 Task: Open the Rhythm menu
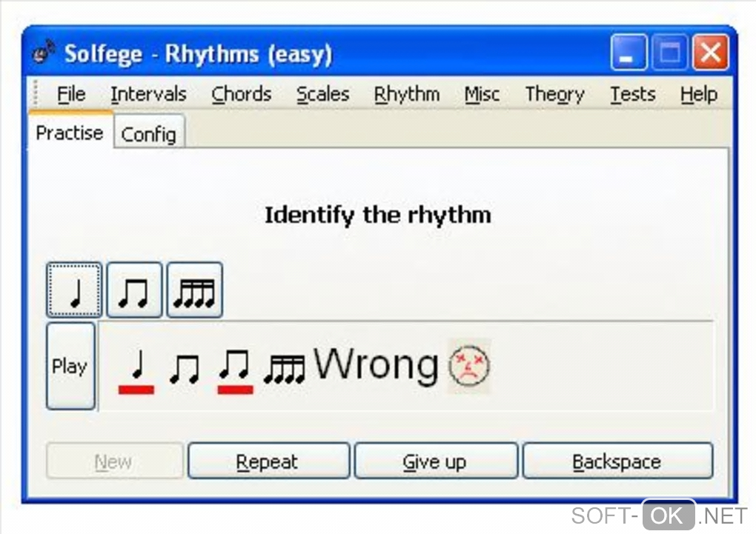(x=407, y=94)
